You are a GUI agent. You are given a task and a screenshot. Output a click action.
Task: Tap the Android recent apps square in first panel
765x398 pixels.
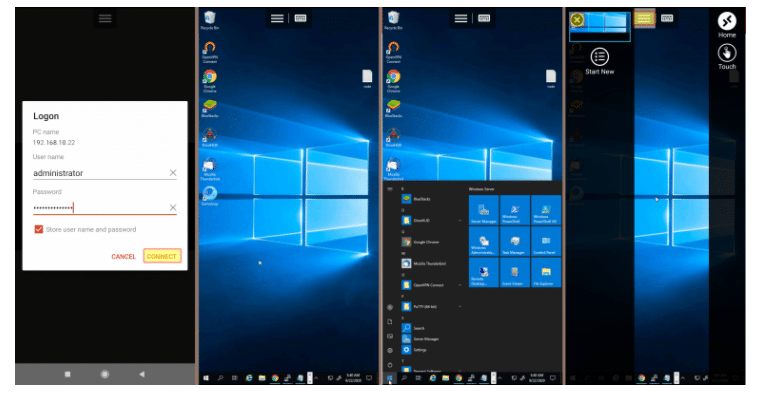click(67, 374)
